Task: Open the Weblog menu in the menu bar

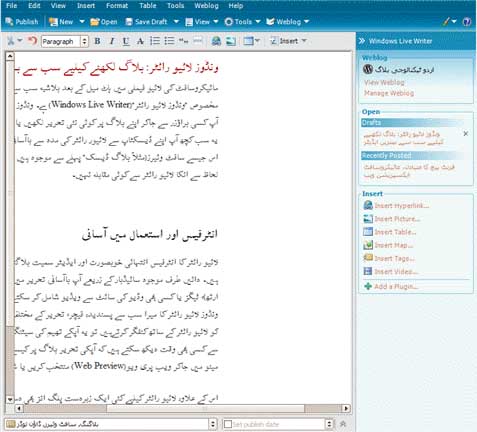Action: point(206,6)
